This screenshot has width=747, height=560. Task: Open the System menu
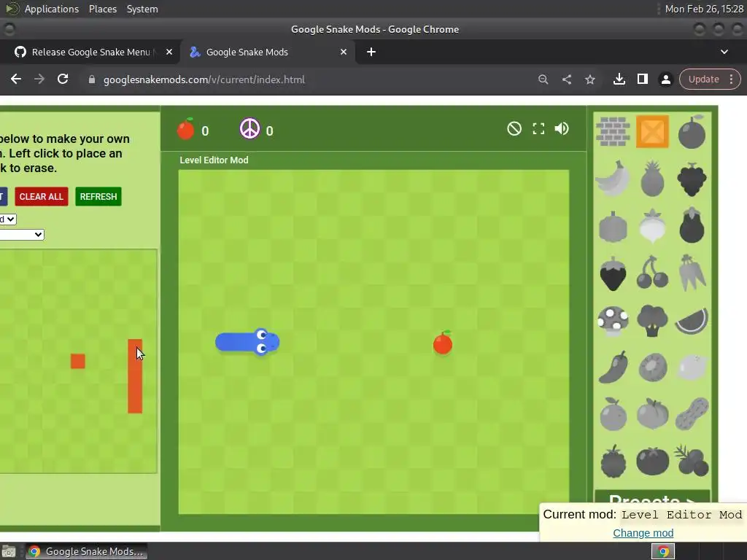click(142, 9)
